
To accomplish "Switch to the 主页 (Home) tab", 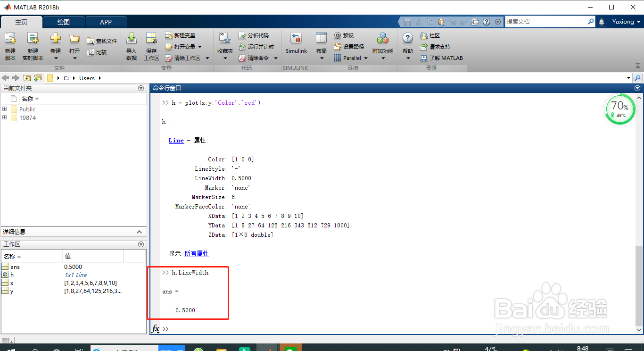I will point(21,22).
